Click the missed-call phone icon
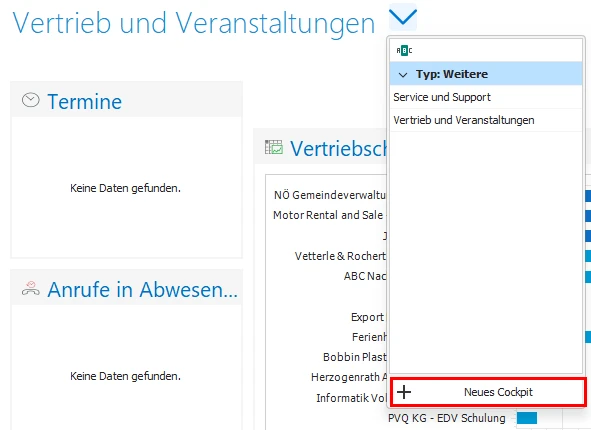Screen dimensions: 591x430 point(31,288)
